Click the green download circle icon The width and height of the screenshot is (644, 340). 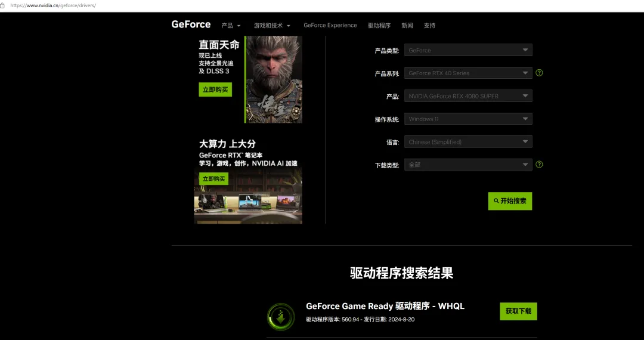click(x=281, y=317)
